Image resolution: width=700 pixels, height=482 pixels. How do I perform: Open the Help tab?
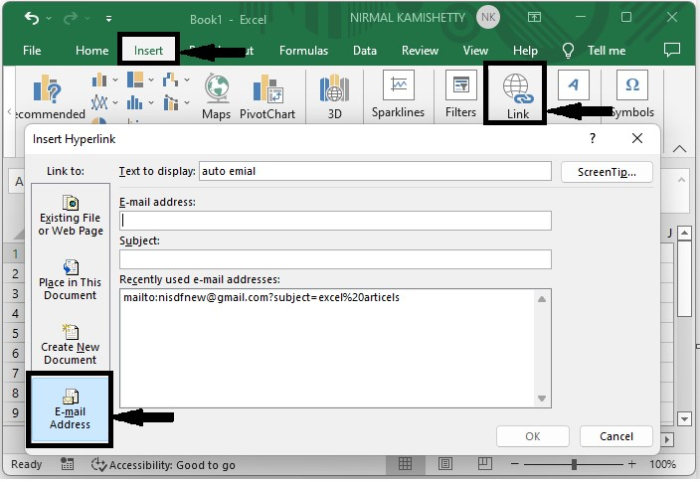(x=525, y=50)
